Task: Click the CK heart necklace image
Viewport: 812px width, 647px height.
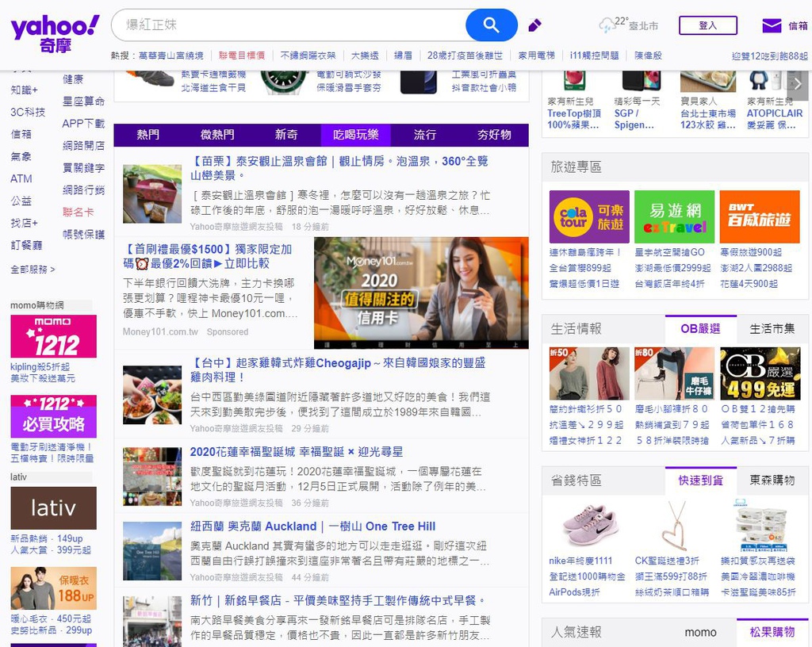Action: coord(674,524)
